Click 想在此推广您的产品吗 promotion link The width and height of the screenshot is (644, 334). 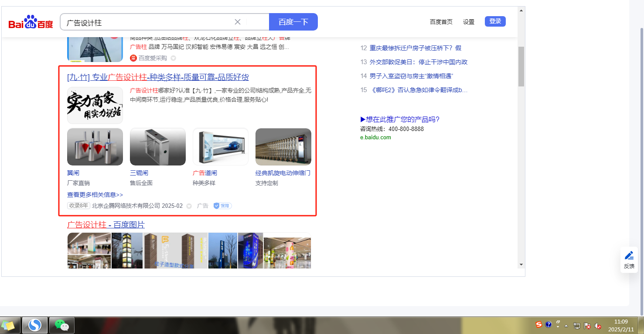[x=400, y=120]
